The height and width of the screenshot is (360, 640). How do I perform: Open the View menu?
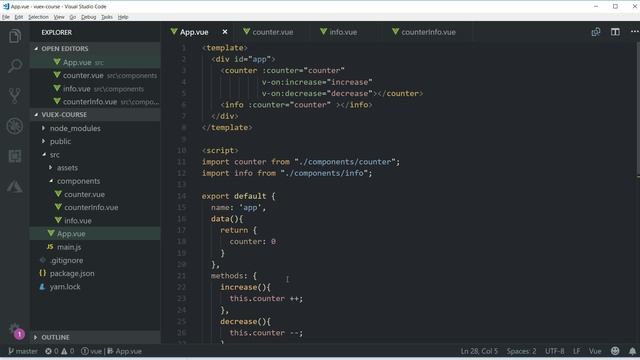59,17
